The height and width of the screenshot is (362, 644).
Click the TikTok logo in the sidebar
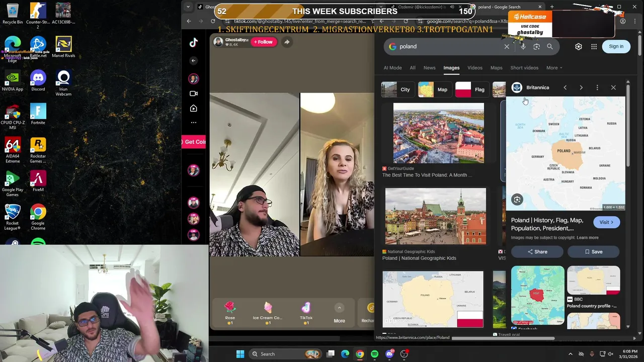pos(193,43)
